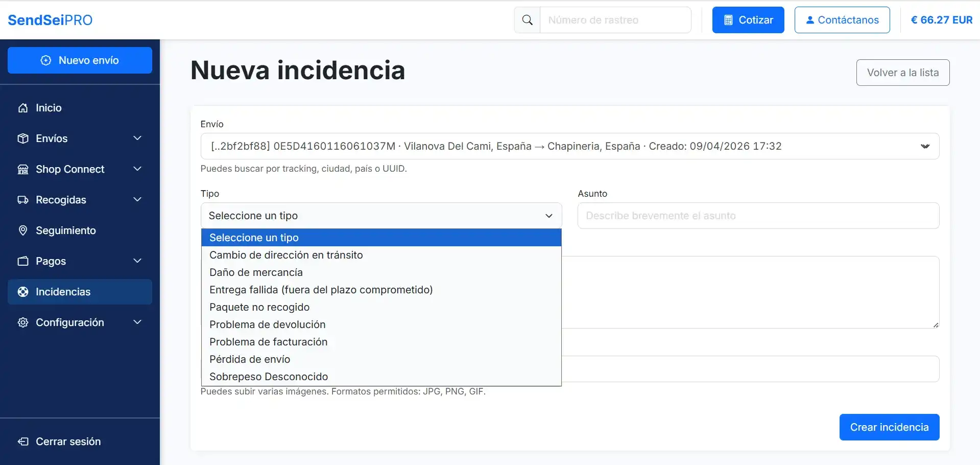The height and width of the screenshot is (465, 980).
Task: Open the Configuración gear icon
Action: [x=23, y=322]
